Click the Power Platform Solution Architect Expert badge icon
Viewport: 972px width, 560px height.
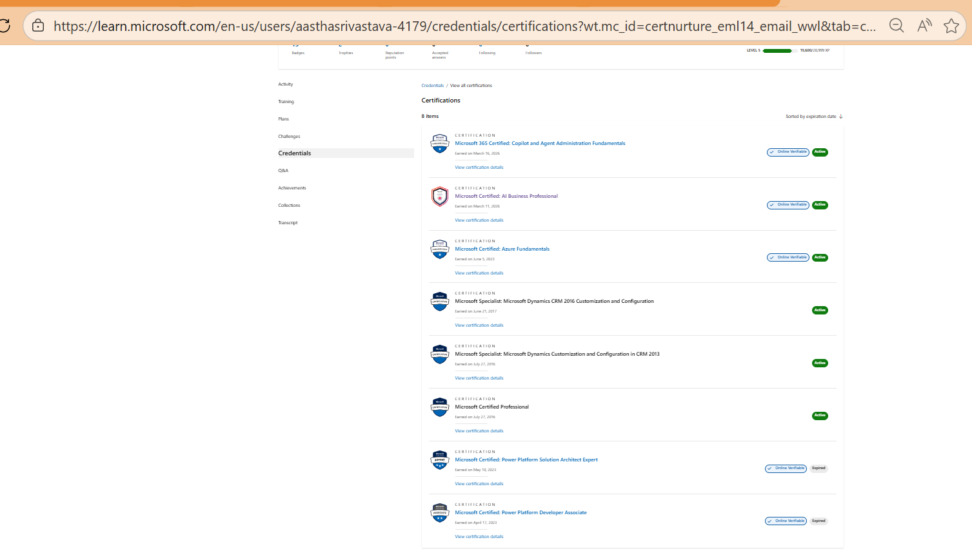(440, 460)
